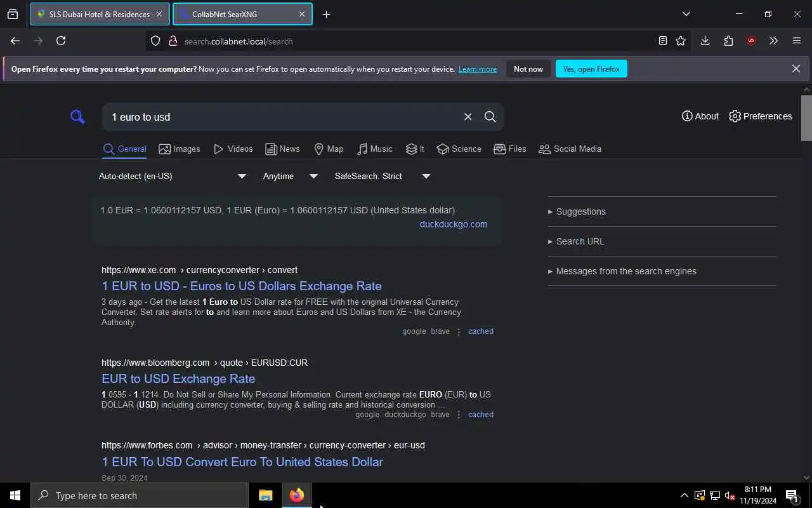The image size is (812, 508).
Task: Open File Explorer from the taskbar
Action: (x=266, y=495)
